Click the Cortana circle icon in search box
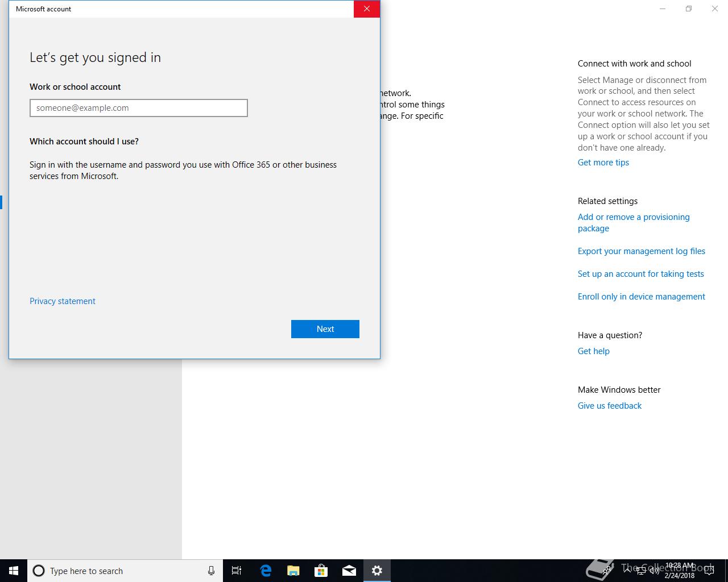The image size is (728, 582). (39, 571)
